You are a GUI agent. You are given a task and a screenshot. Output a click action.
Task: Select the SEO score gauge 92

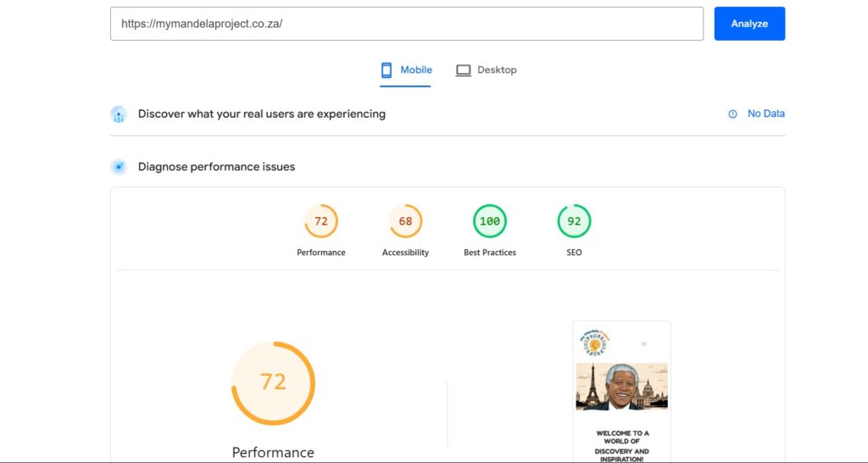point(574,221)
